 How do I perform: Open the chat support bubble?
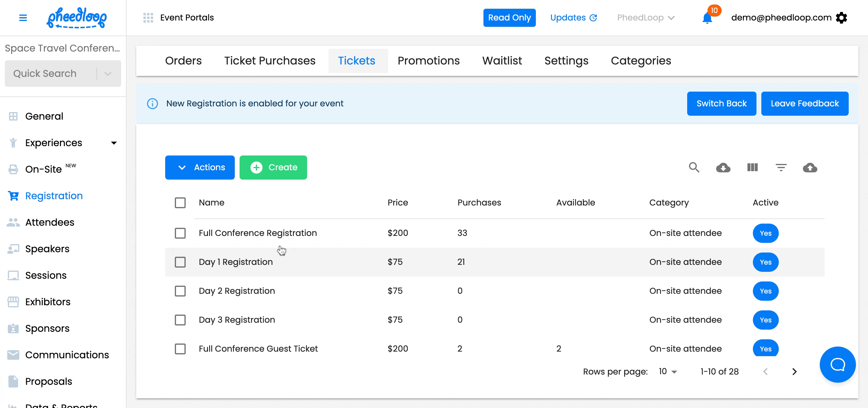(x=837, y=364)
